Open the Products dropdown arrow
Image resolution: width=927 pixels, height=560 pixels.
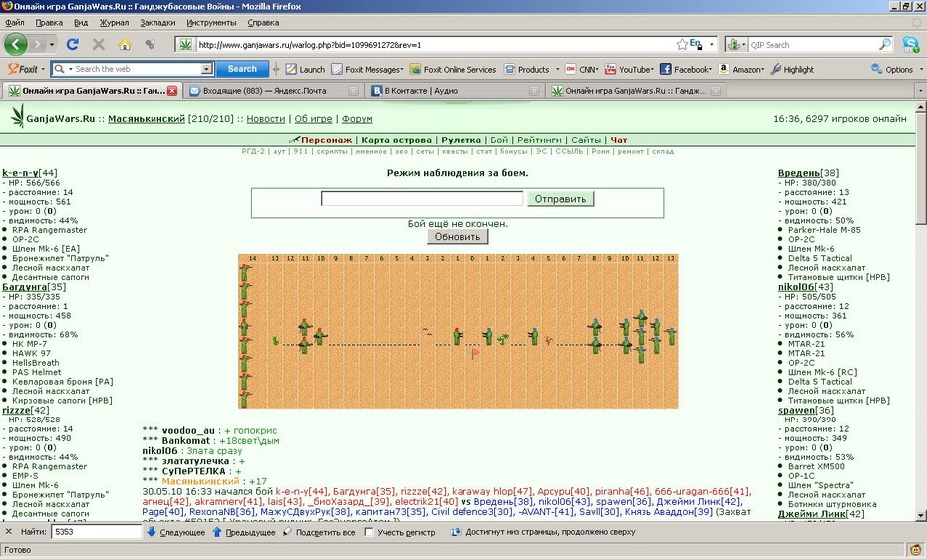(x=557, y=69)
